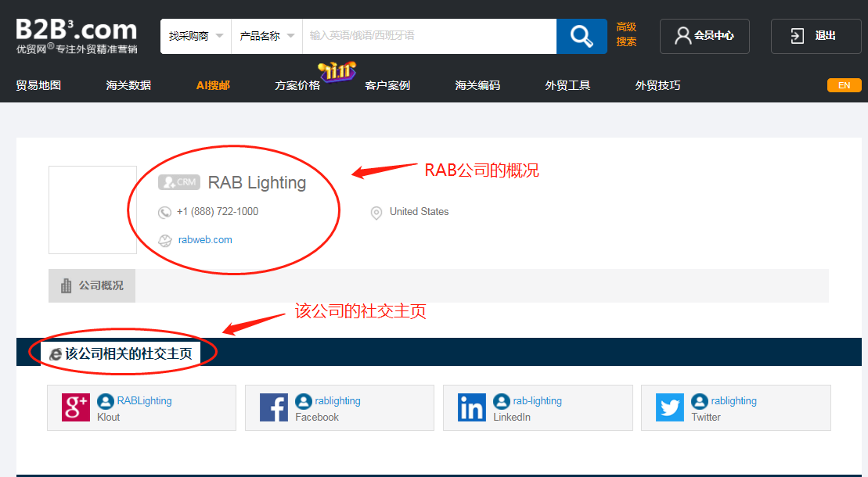
Task: Open the 会员中心 member center
Action: click(x=704, y=36)
